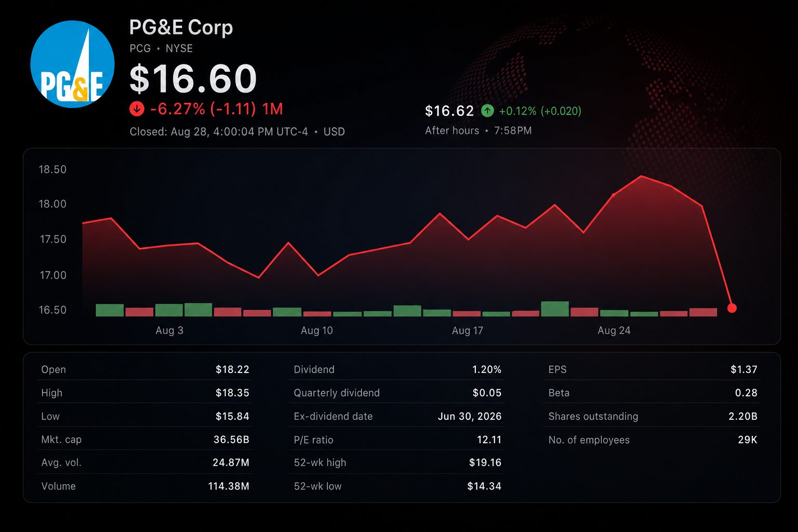
Task: Click the Avg. vol. value 24.87M
Action: point(231,462)
